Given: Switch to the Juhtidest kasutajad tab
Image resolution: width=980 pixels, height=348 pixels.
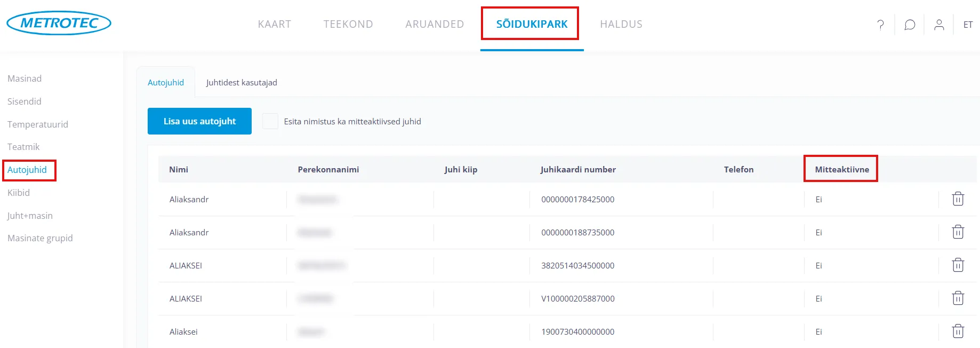Looking at the screenshot, I should (242, 82).
